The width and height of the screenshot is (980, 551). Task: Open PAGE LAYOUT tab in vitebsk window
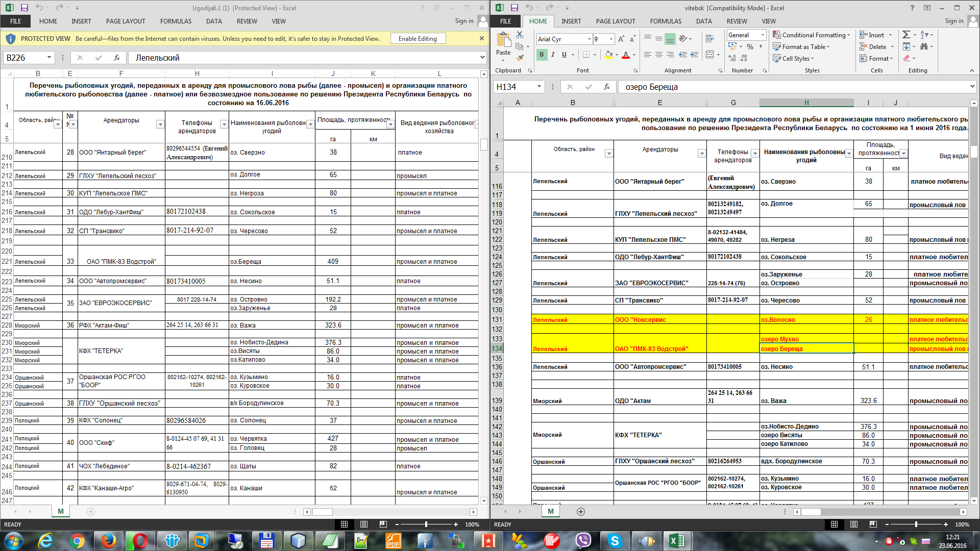tap(615, 21)
